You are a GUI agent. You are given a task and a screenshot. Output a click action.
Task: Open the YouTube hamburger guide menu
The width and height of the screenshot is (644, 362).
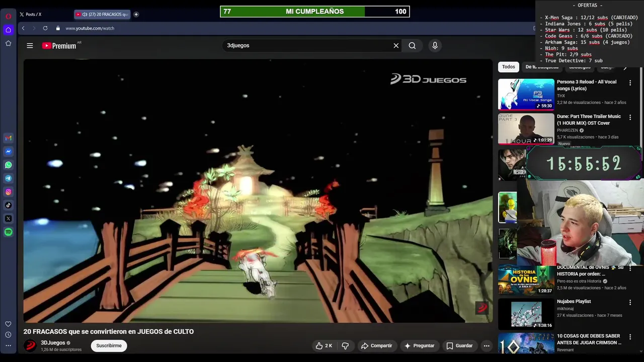coord(30,46)
